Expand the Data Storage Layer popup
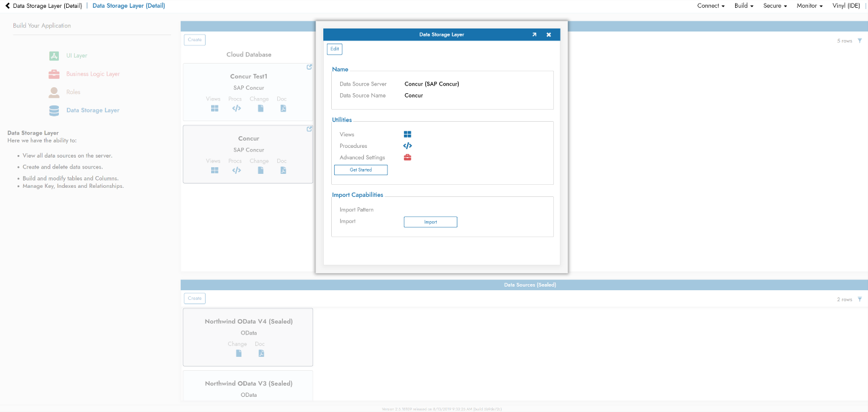Image resolution: width=868 pixels, height=412 pixels. point(534,35)
